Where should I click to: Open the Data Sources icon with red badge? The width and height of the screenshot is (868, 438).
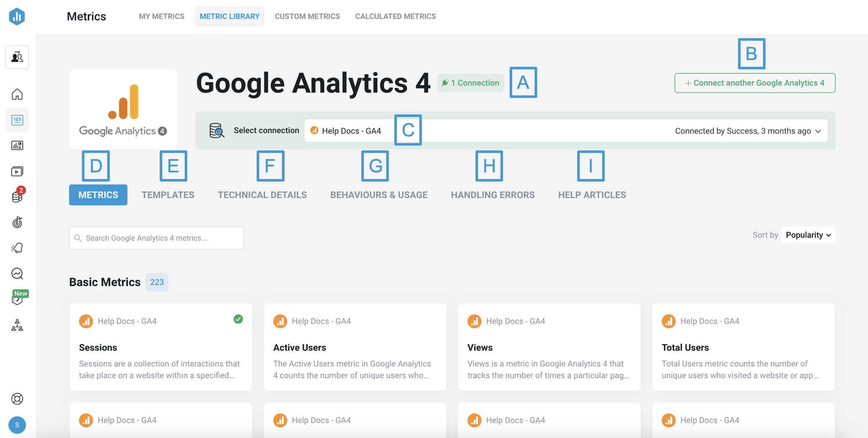[x=17, y=196]
